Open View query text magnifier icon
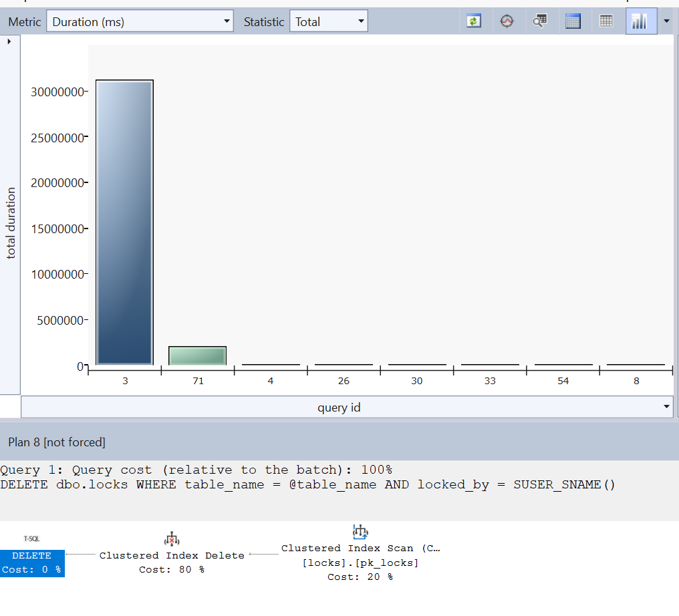This screenshot has height=616, width=679. coord(540,21)
